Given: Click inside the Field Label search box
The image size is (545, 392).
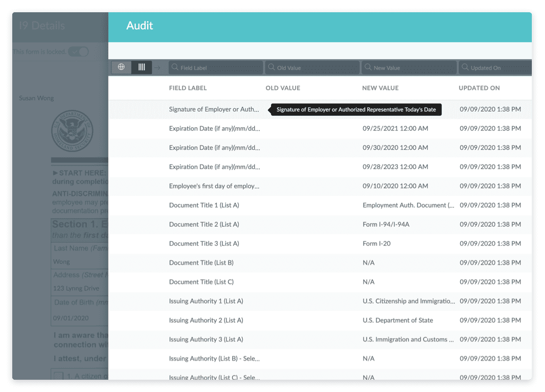Looking at the screenshot, I should 217,67.
